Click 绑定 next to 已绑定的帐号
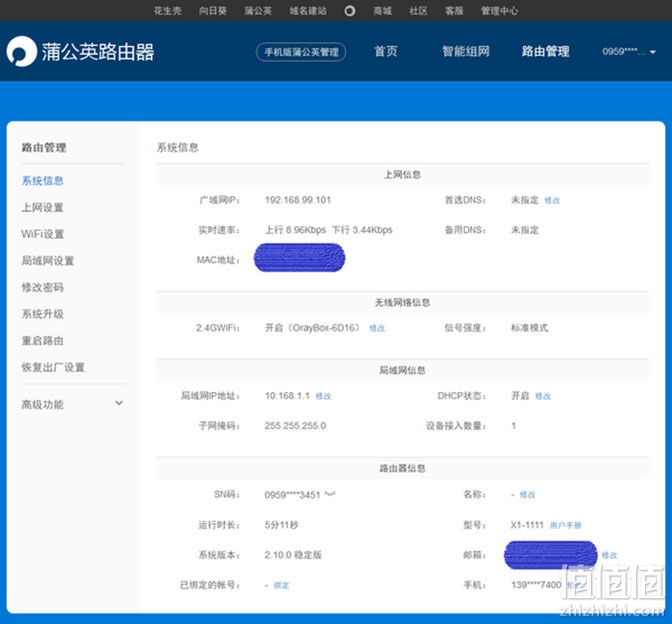The width and height of the screenshot is (672, 624). point(281,585)
